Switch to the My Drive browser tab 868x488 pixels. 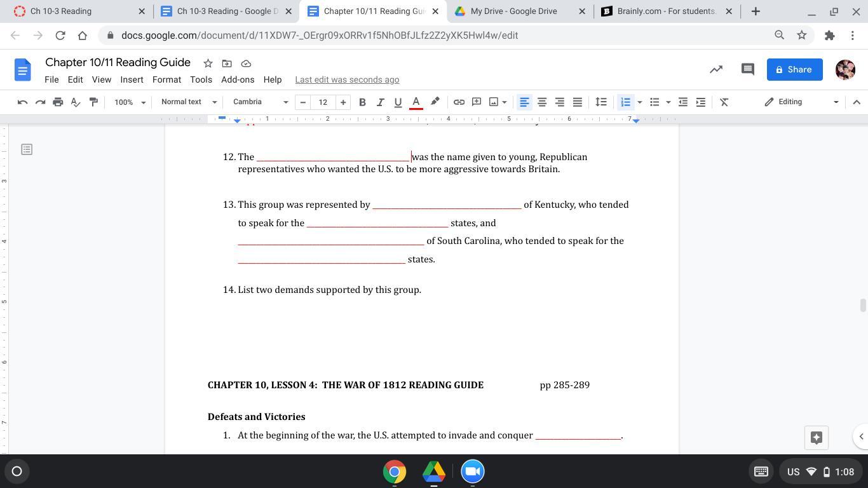point(513,11)
